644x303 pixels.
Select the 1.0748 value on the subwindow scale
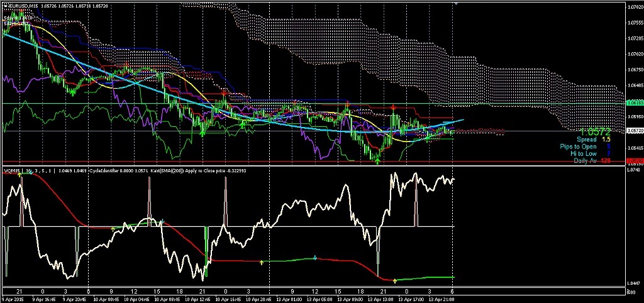point(633,170)
